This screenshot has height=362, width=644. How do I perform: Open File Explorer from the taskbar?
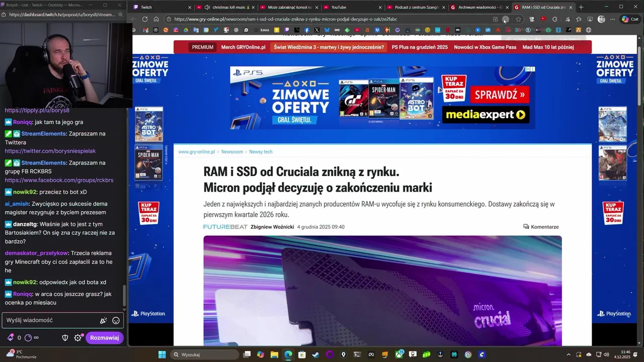(275, 354)
